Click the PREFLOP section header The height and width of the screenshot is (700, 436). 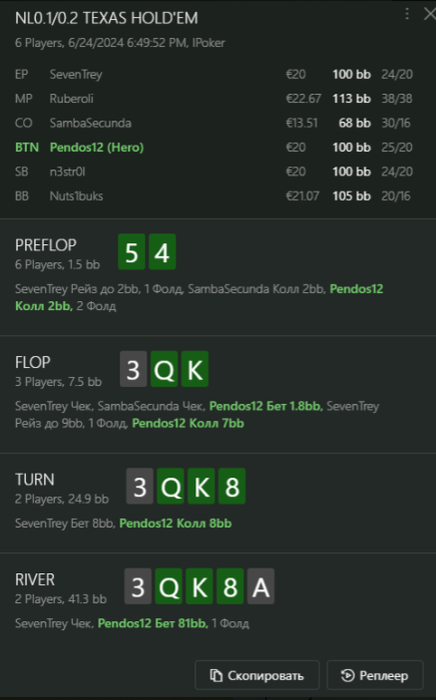(x=46, y=245)
